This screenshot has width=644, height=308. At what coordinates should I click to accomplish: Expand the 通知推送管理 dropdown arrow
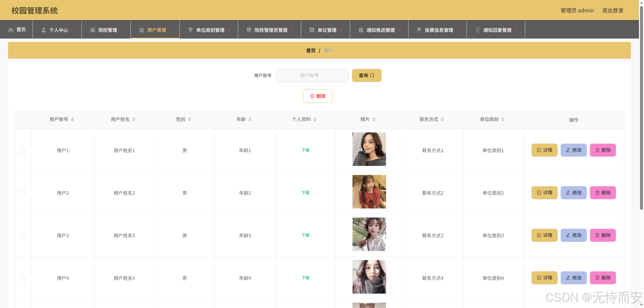coord(399,29)
